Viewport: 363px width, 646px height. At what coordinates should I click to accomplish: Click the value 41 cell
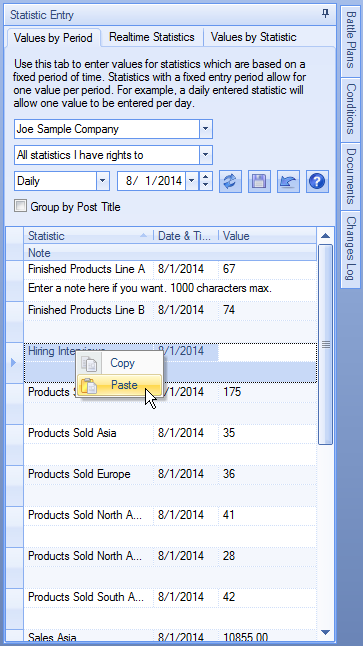pyautogui.click(x=267, y=515)
